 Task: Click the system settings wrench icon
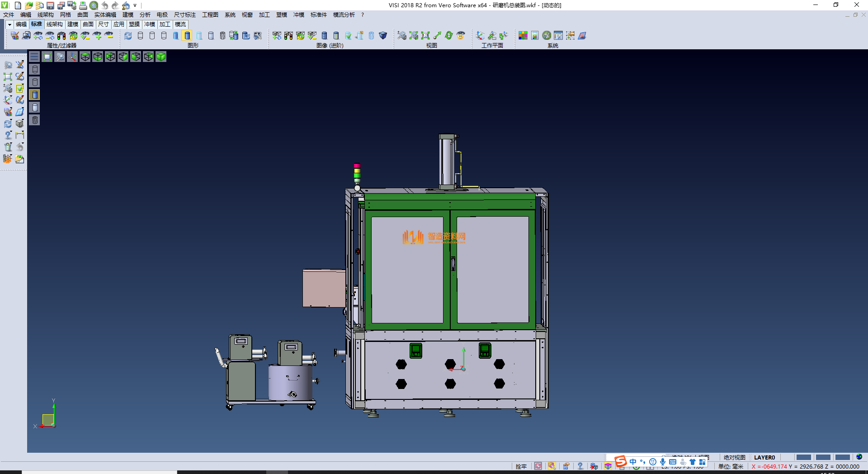click(x=547, y=35)
